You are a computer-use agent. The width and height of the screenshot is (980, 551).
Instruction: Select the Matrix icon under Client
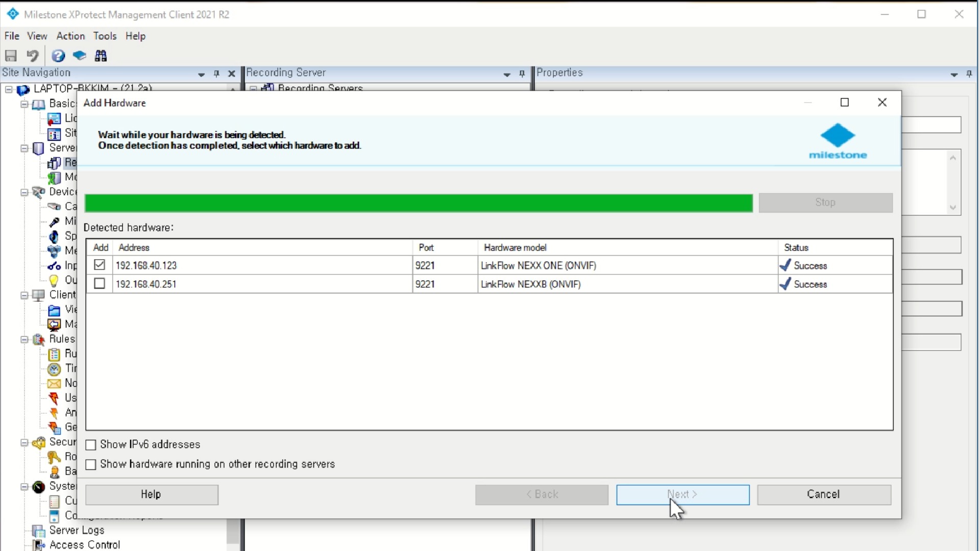(x=54, y=324)
